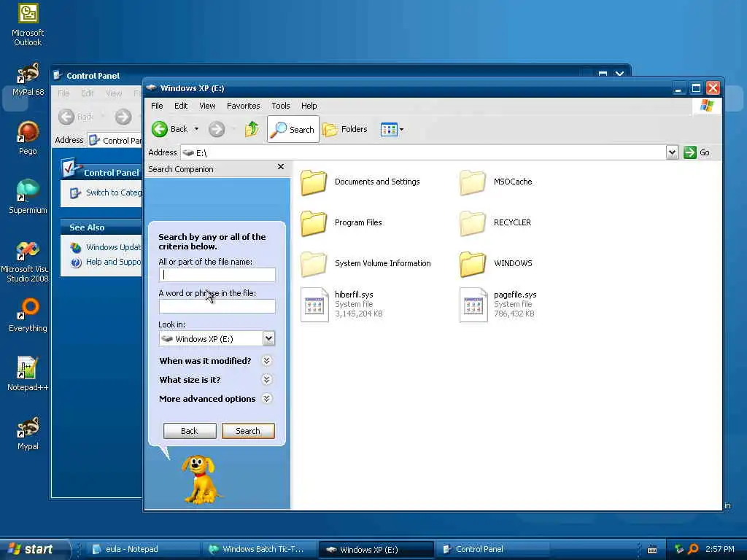
Task: Click the network tray icon
Action: pos(679,549)
